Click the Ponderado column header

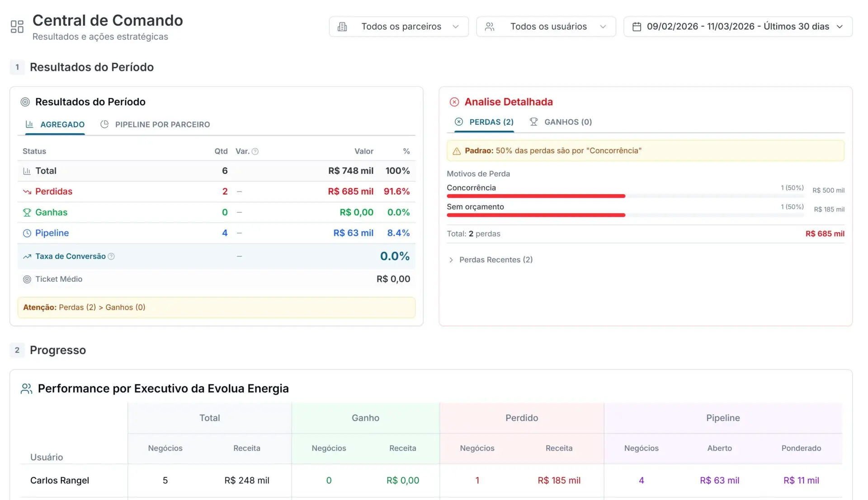coord(801,449)
